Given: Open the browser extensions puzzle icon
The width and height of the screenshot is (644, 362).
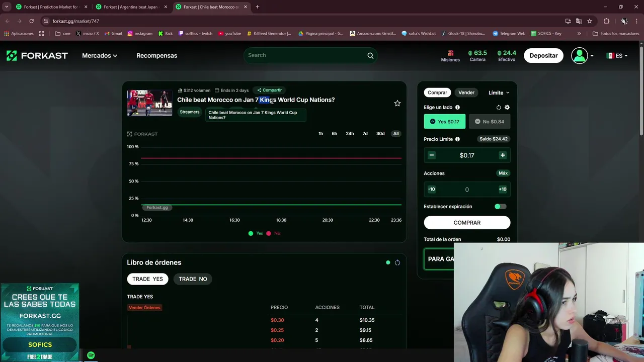Looking at the screenshot, I should click(x=606, y=21).
